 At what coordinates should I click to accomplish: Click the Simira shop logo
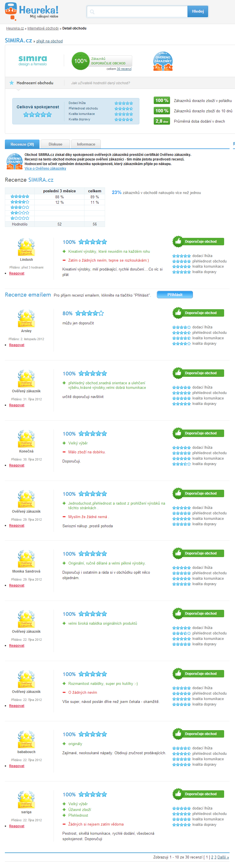point(33,61)
